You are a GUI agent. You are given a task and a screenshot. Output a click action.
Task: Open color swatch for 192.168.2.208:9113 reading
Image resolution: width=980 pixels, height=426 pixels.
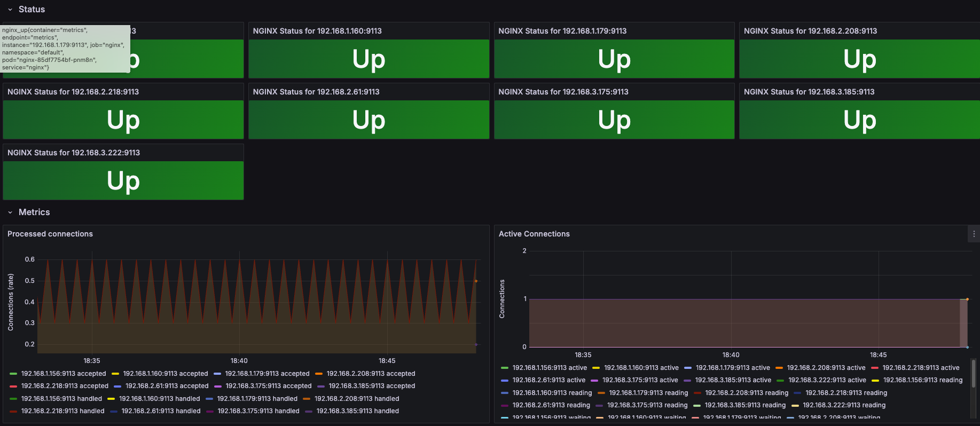pyautogui.click(x=697, y=393)
